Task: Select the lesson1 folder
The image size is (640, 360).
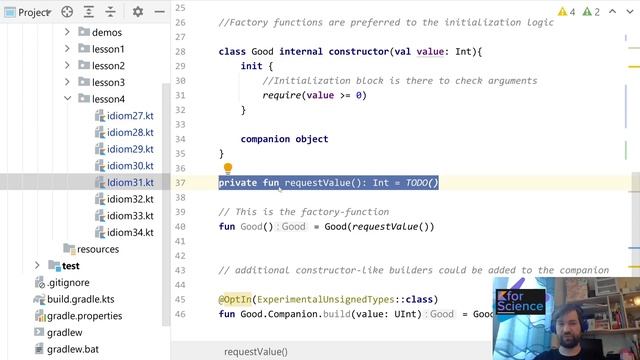Action: tap(108, 49)
